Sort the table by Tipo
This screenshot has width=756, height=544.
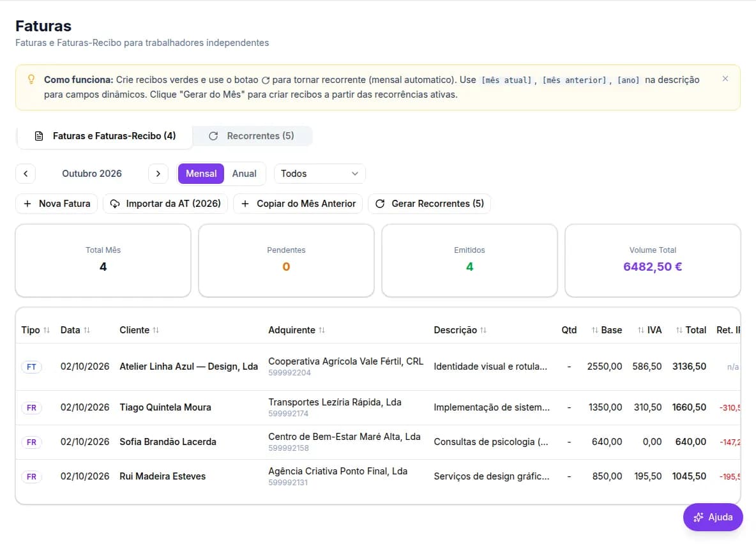coord(35,330)
